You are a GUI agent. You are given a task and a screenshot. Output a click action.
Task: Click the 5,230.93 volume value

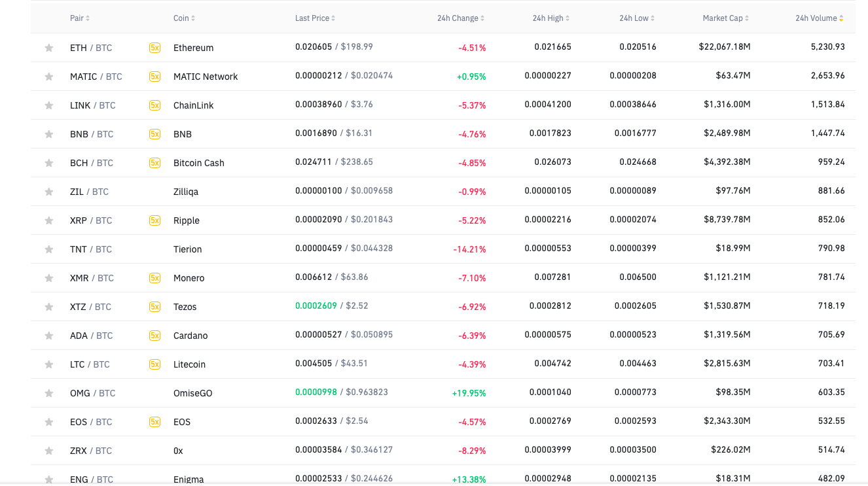point(827,47)
